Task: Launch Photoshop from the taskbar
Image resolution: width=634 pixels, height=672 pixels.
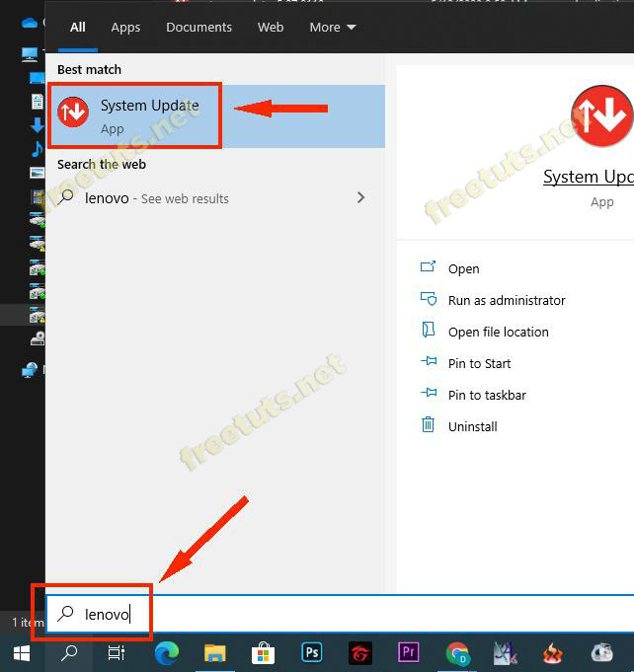Action: (312, 653)
